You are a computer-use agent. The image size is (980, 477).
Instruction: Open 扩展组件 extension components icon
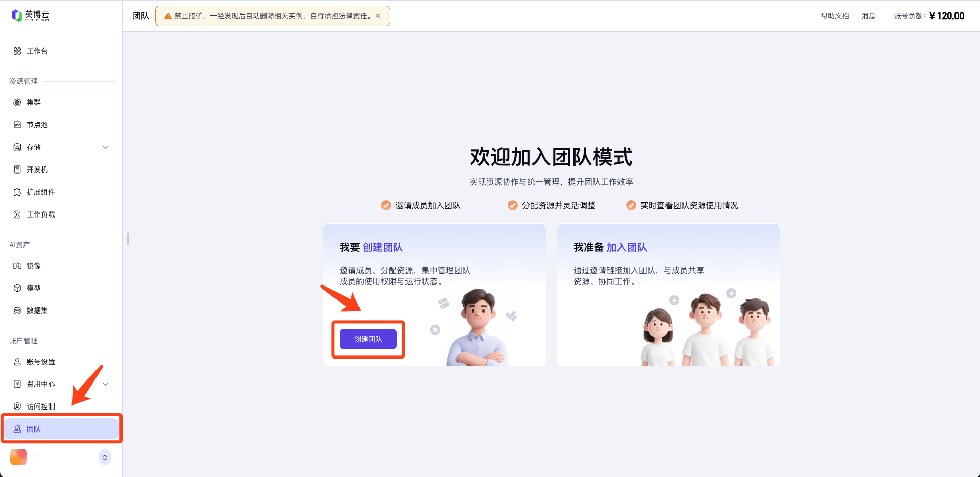coord(17,192)
